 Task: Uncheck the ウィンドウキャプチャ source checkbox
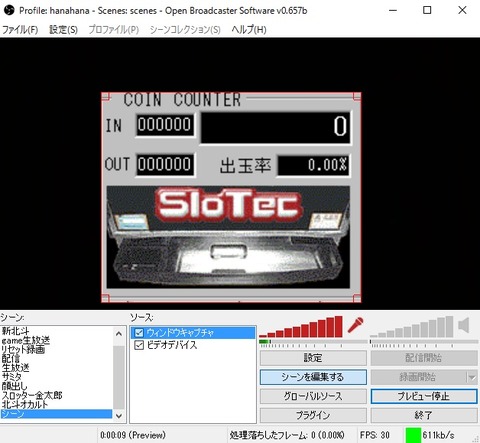click(x=139, y=333)
